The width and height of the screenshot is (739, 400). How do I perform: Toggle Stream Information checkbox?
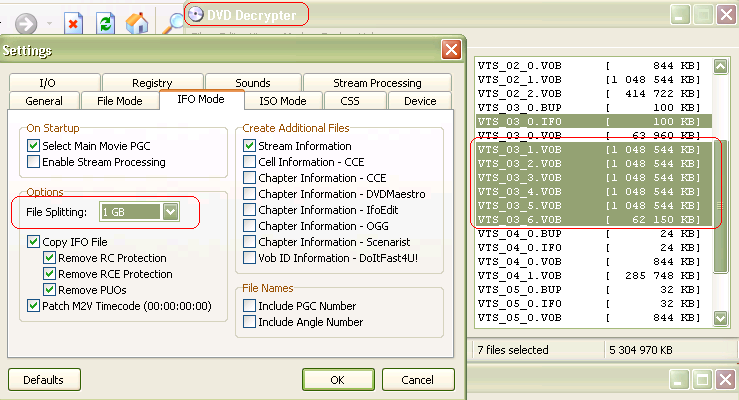(x=249, y=146)
